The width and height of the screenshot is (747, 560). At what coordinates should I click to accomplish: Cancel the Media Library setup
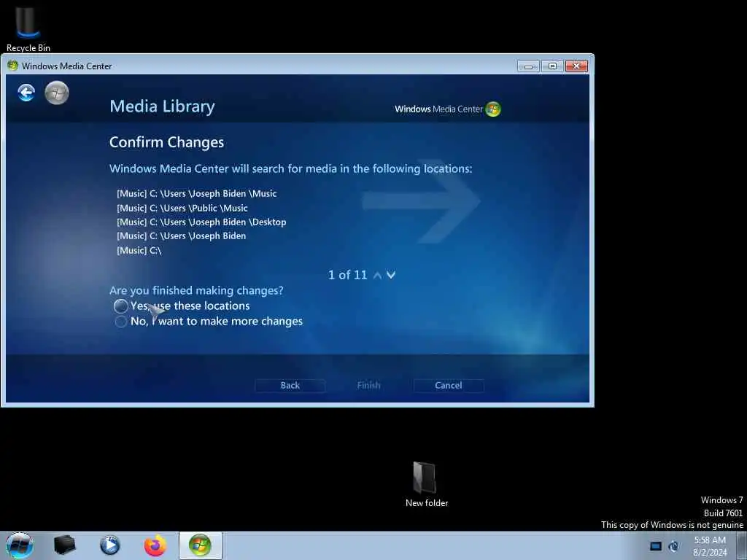coord(449,385)
